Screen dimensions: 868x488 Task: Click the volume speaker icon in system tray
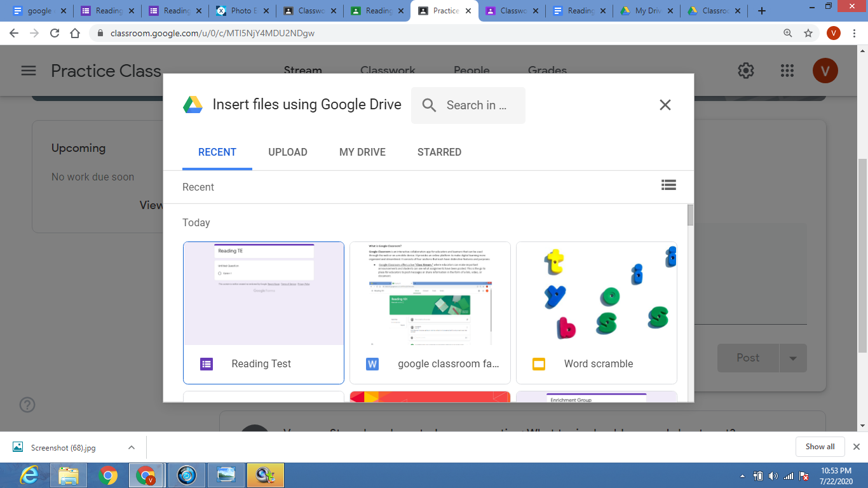click(773, 476)
